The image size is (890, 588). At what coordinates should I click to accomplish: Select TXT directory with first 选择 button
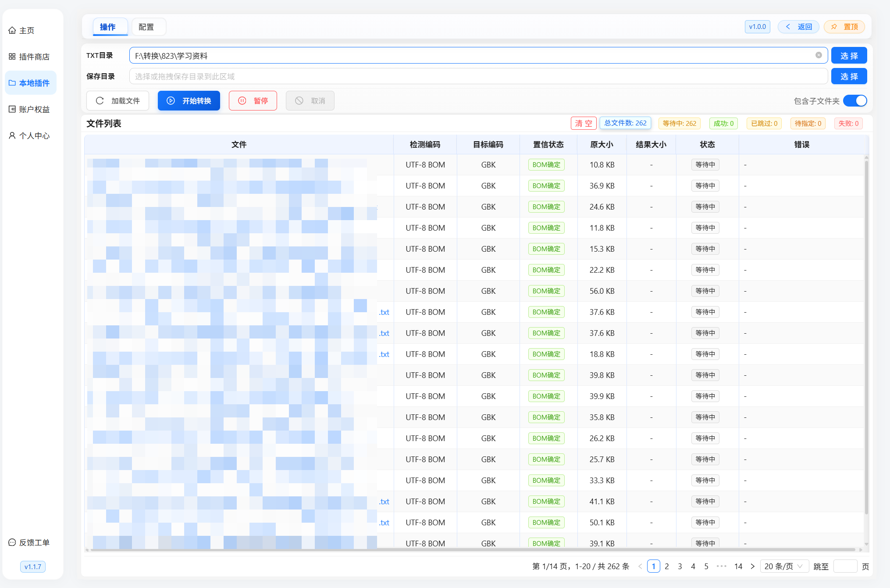(x=849, y=56)
